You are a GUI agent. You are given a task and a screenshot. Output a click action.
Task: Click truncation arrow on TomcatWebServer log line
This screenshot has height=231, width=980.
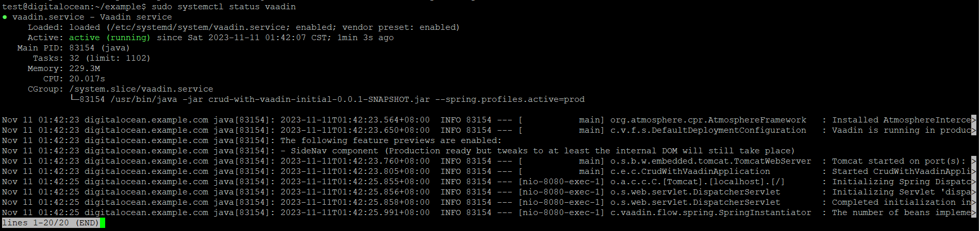[x=973, y=161]
